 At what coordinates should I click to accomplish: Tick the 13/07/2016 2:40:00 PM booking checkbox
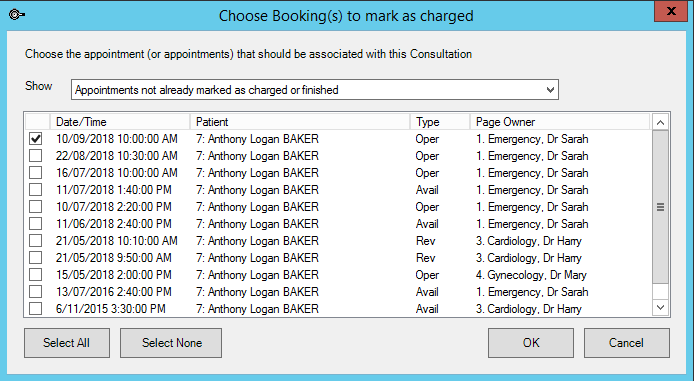click(x=35, y=292)
